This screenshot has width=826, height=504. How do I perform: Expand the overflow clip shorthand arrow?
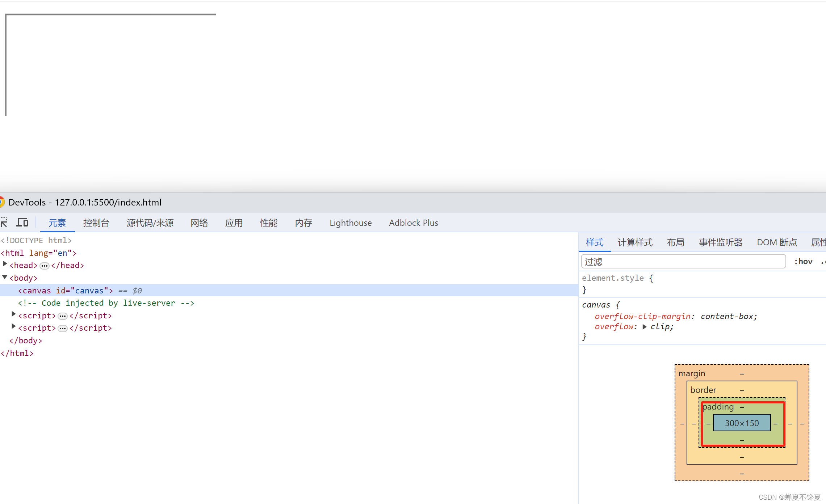pos(644,327)
